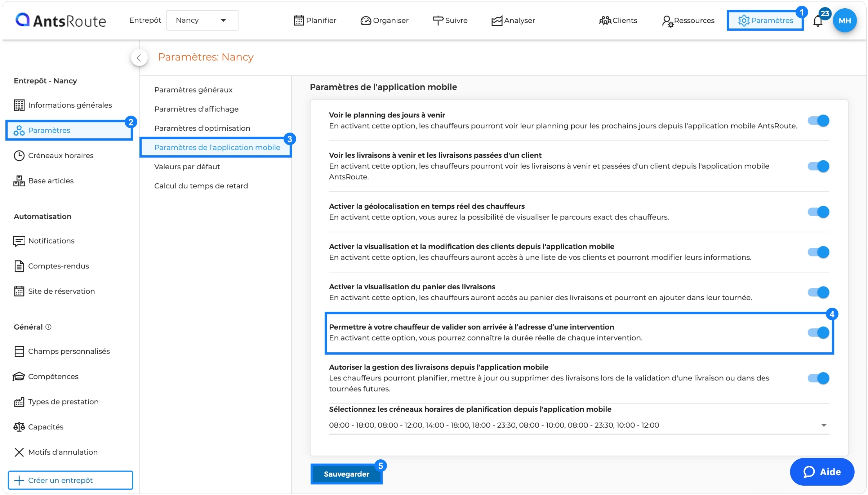Click Créer un entrepôt button
Screen dimensions: 868x495
click(x=70, y=480)
